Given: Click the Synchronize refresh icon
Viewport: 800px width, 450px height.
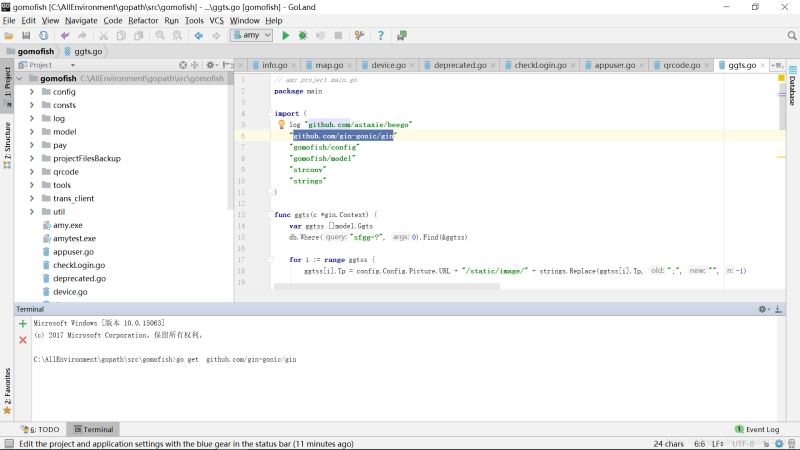Looking at the screenshot, I should pos(43,35).
